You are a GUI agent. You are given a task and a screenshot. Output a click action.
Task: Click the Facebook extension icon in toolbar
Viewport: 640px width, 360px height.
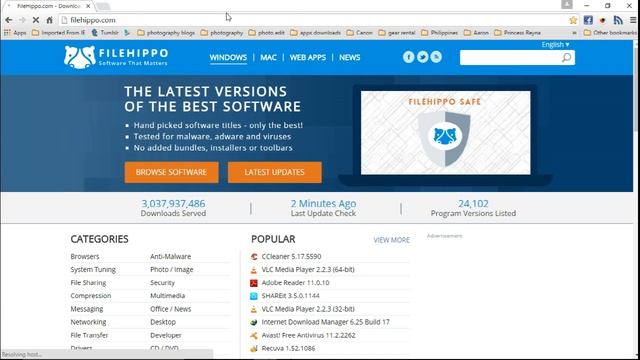tap(588, 20)
